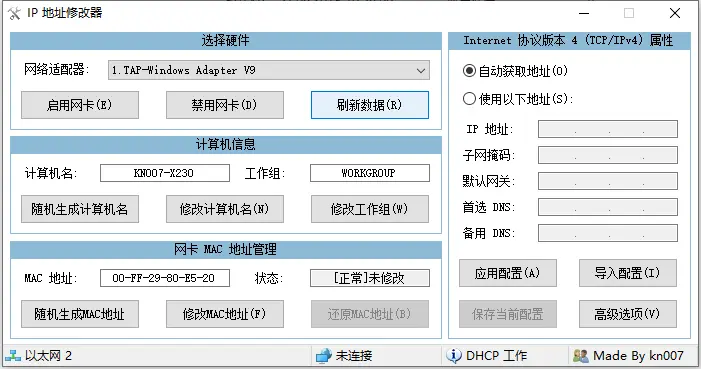Click the Internet 协议版本 4 (TCP/IPv4) 属性 header
The image size is (701, 369).
click(569, 41)
